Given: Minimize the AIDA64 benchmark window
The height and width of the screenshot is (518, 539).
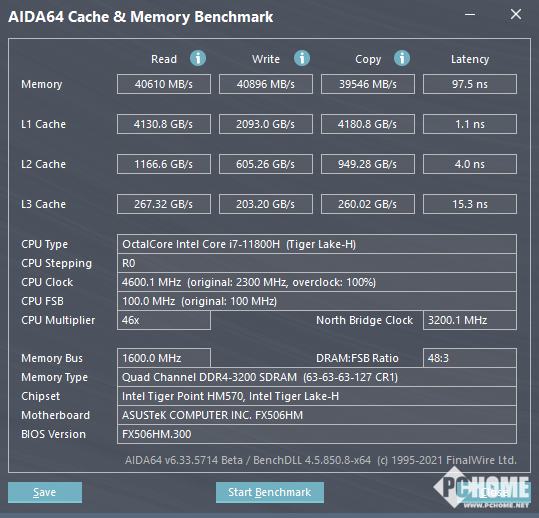Looking at the screenshot, I should pyautogui.click(x=470, y=14).
